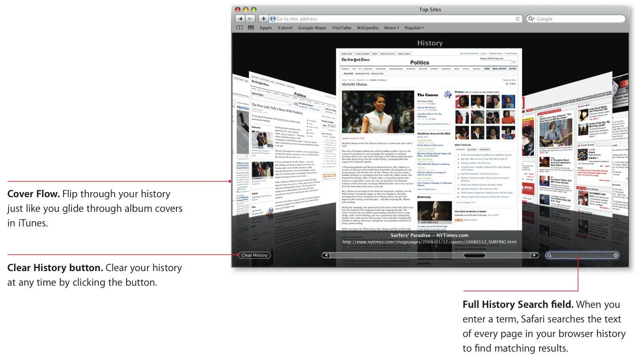Click the 'Michelle Obama' article heading
Screen dimensions: 644x361
(x=355, y=84)
